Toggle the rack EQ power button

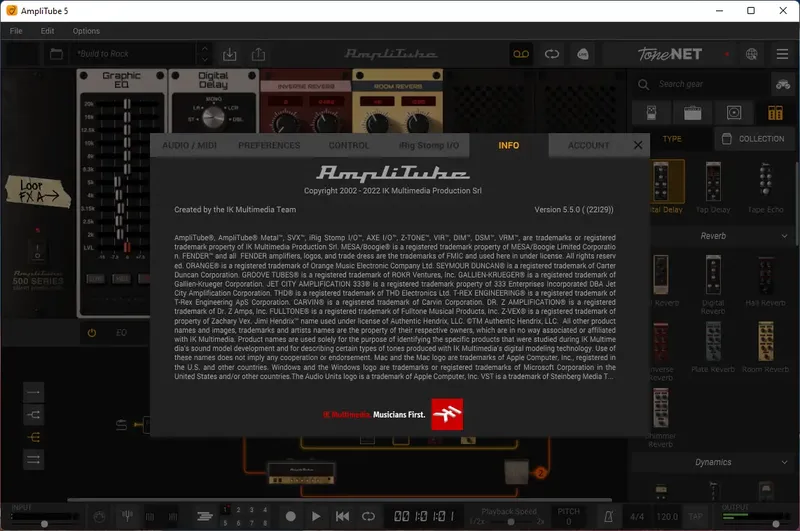coord(92,333)
